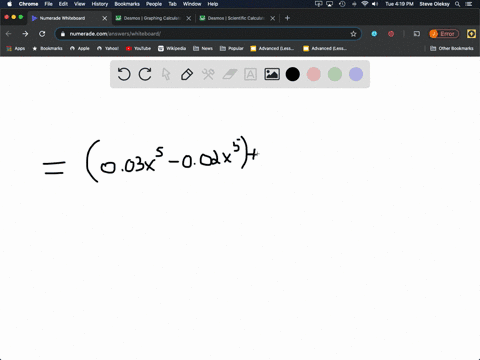This screenshot has height=360, width=480.
Task: Select the pointer selection tool
Action: tap(166, 74)
